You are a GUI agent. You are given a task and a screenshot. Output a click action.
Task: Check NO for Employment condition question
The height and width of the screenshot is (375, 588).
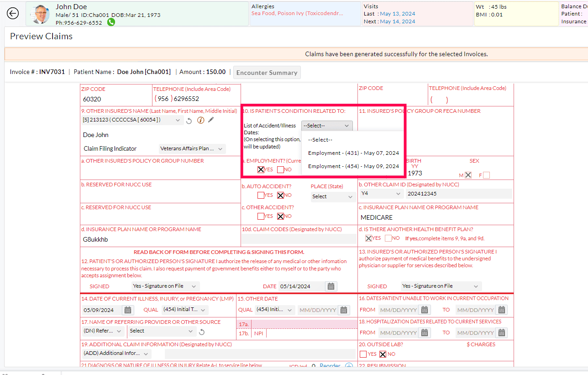pyautogui.click(x=280, y=169)
